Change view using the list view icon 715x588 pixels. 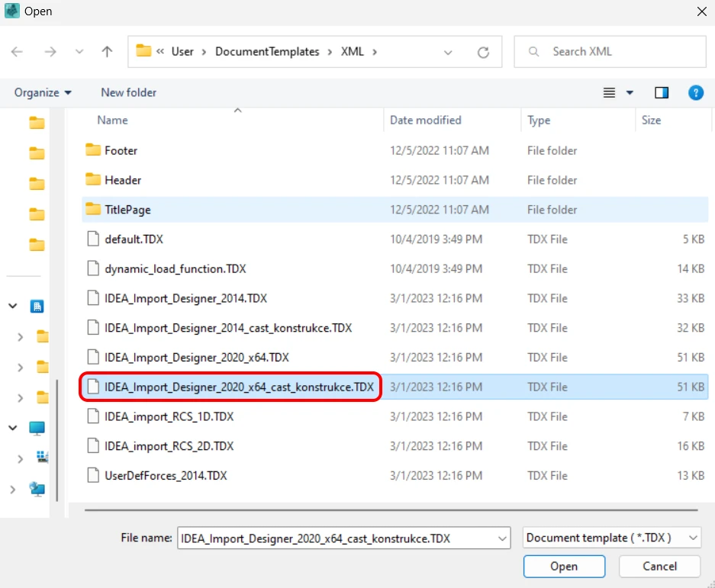(x=609, y=93)
